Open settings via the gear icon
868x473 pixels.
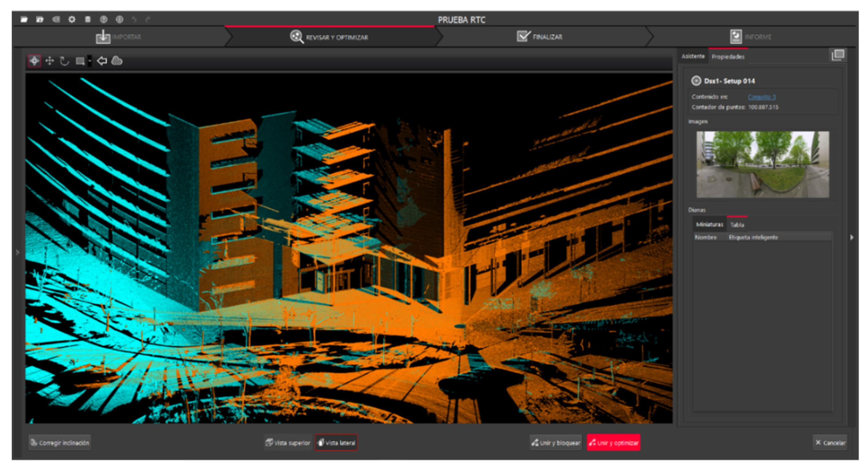[72, 20]
